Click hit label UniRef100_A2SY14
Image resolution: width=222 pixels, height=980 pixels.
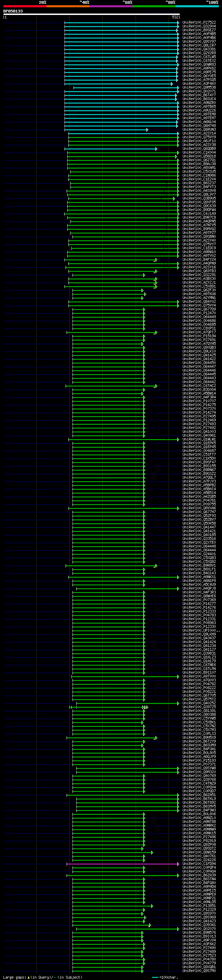click(199, 133)
